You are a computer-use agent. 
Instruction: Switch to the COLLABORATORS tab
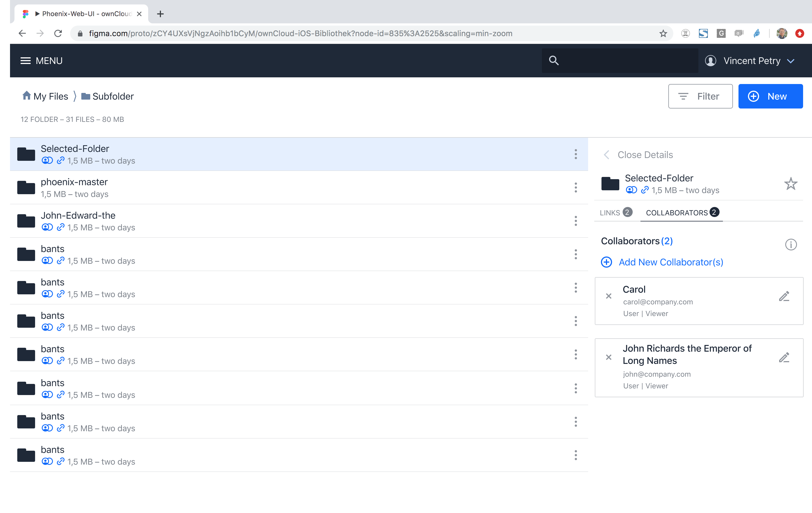tap(683, 213)
